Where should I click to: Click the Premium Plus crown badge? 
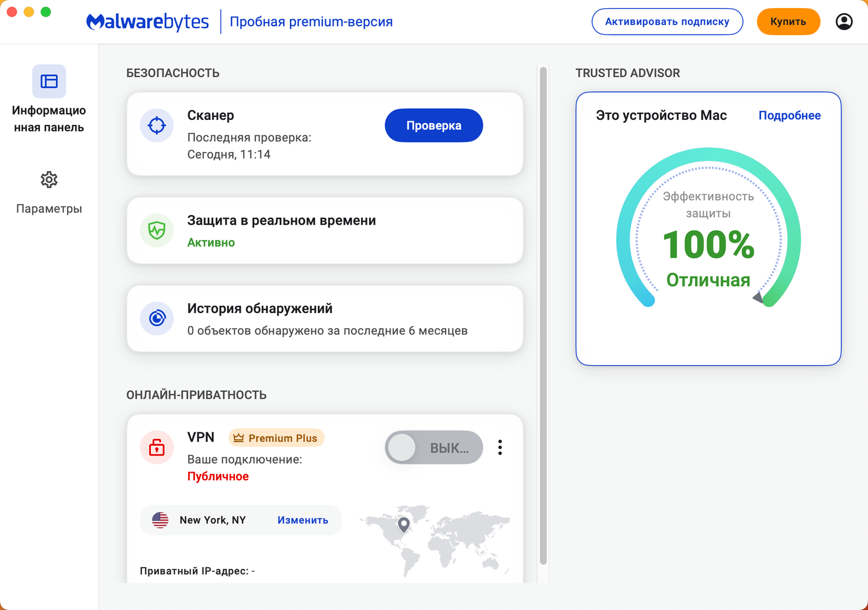click(276, 438)
